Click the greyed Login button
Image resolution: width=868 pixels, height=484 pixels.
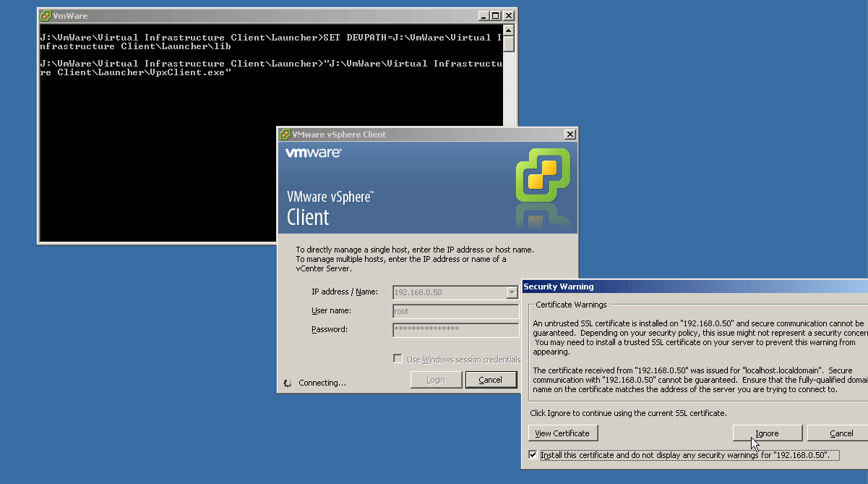pos(436,380)
